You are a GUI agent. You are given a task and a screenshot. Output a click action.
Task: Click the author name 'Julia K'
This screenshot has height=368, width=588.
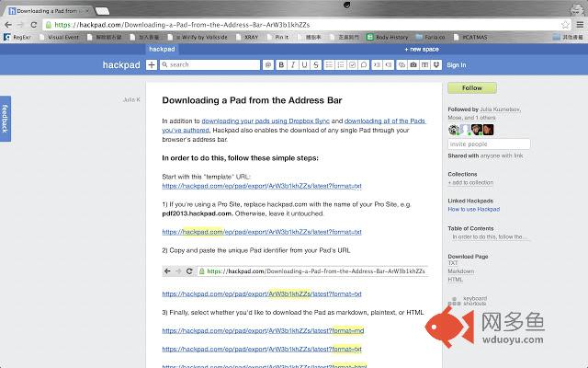click(131, 99)
